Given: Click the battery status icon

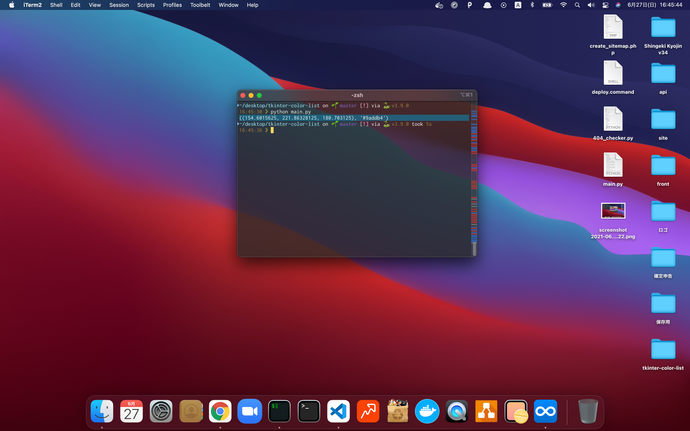Looking at the screenshot, I should [x=547, y=5].
